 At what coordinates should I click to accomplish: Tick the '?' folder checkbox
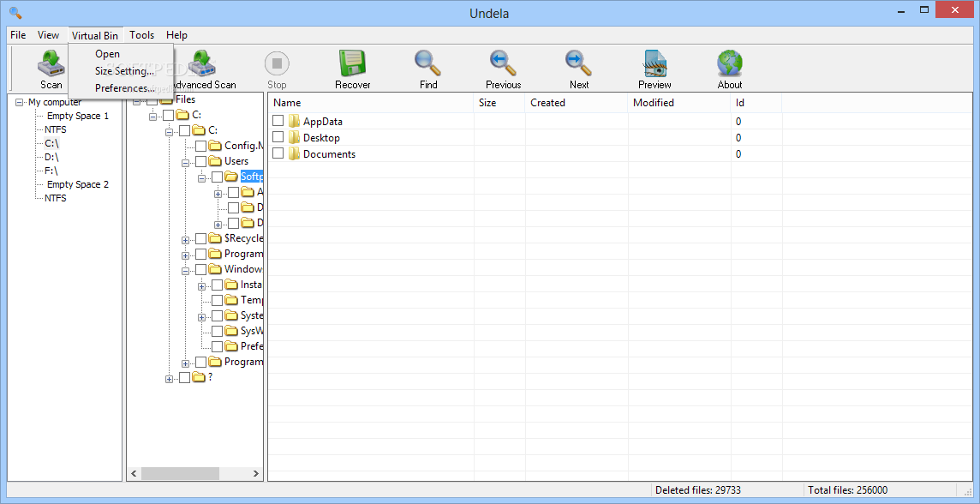click(184, 377)
